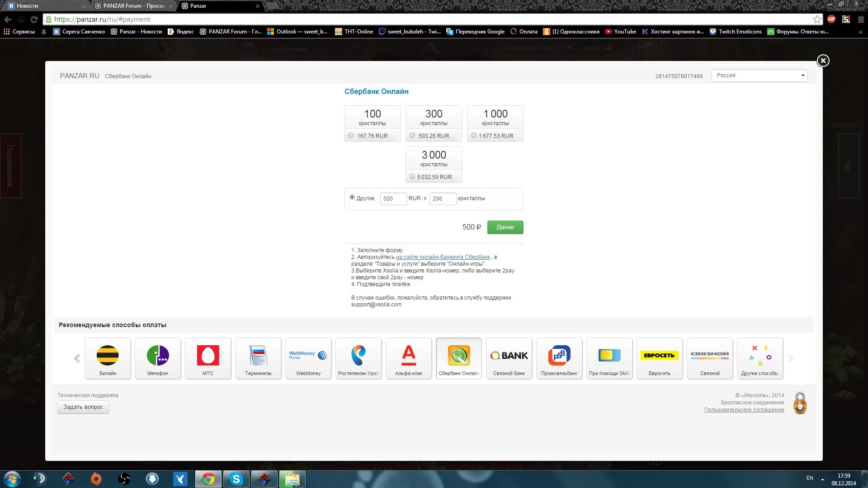Click the green Далее button
Viewport: 868px width, 488px height.
tap(505, 227)
